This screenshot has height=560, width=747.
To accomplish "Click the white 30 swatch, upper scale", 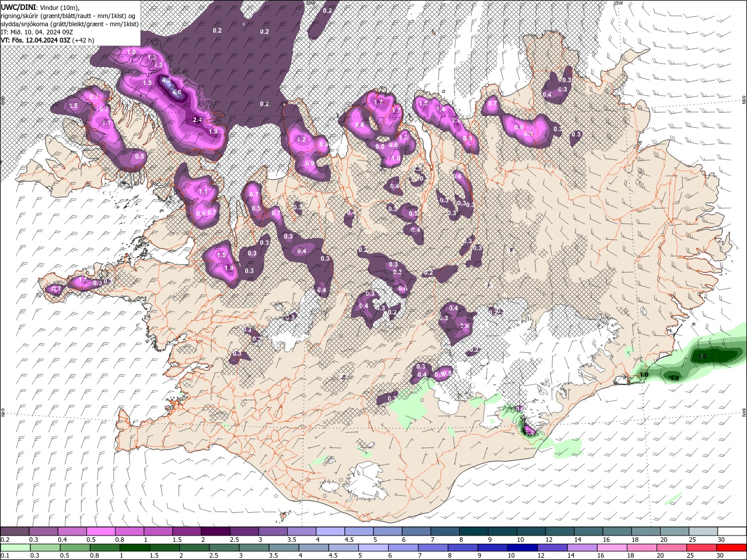I will [x=732, y=531].
